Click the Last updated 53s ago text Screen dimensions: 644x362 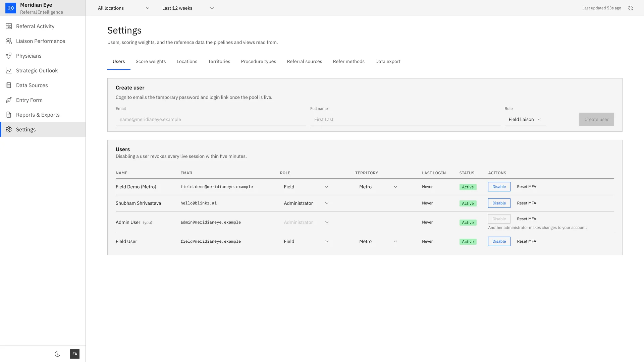pyautogui.click(x=602, y=8)
